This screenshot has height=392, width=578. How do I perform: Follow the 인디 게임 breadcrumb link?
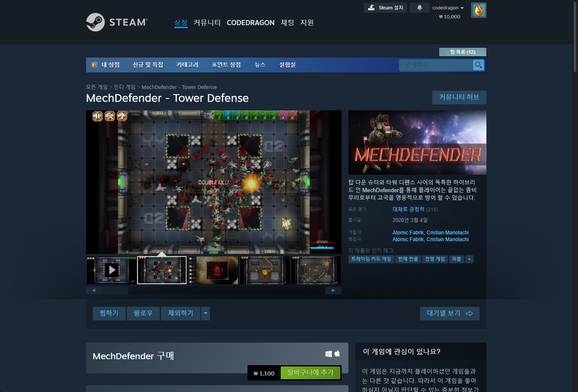coord(125,87)
